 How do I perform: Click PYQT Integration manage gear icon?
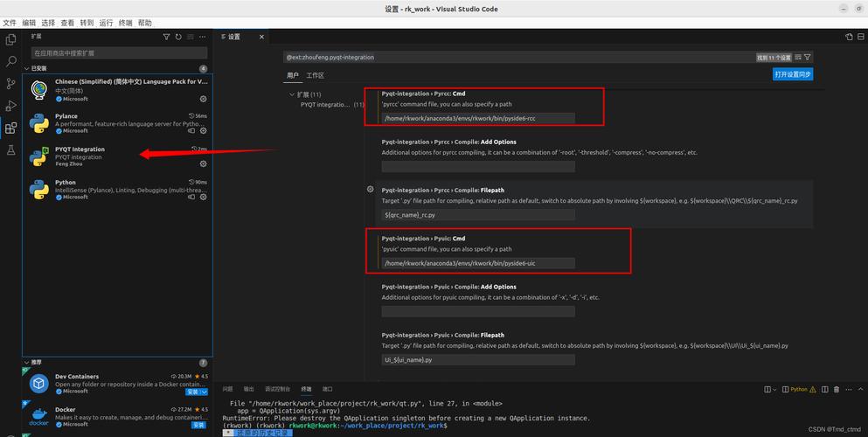[x=203, y=163]
